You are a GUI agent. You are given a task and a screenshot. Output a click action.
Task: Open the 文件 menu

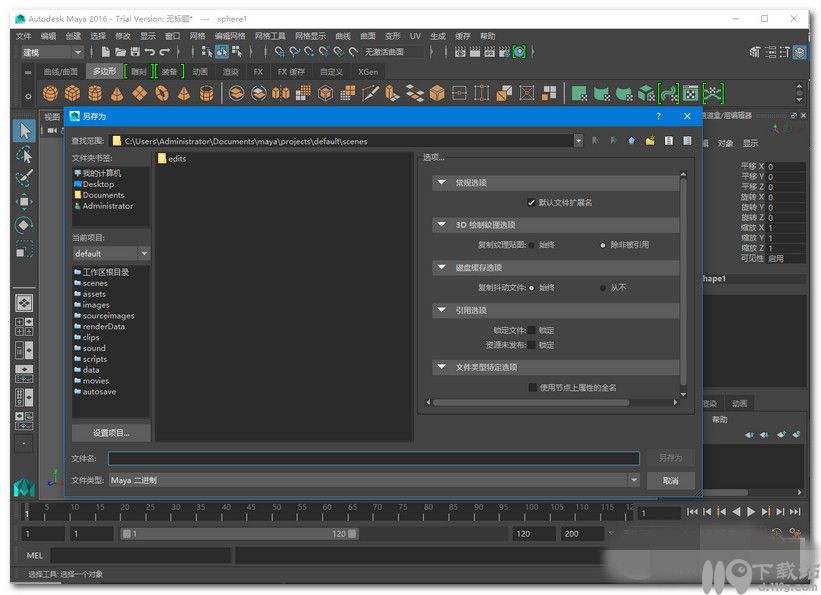[x=23, y=36]
